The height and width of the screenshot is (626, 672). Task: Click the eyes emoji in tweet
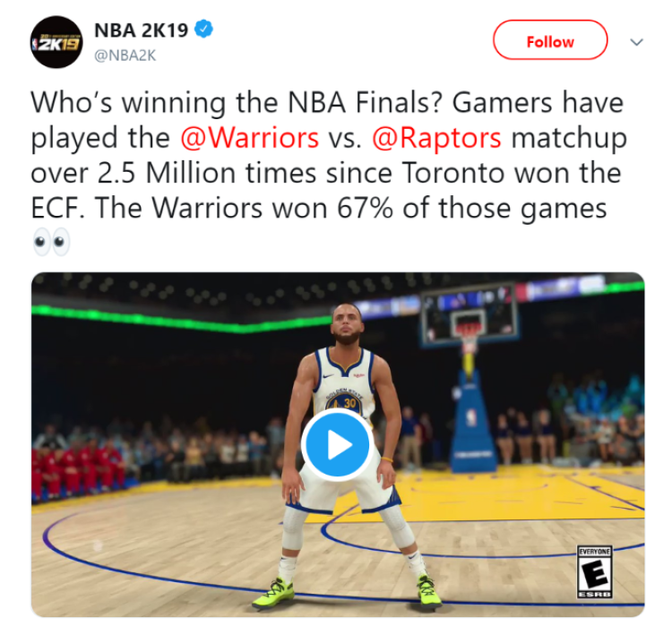pos(51,242)
